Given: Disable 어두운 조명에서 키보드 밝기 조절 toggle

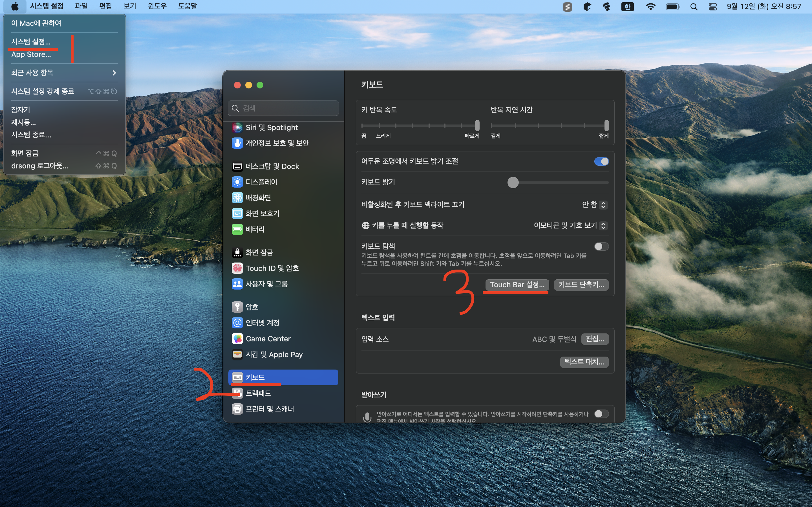Looking at the screenshot, I should coord(601,162).
